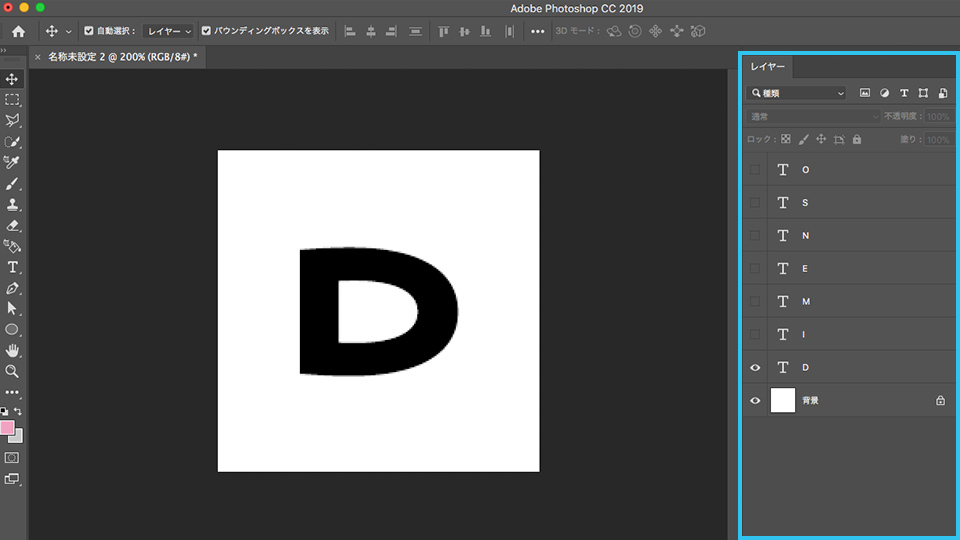Screen dimensions: 960x540
Task: Select the Paint Bucket tool
Action: click(x=12, y=246)
